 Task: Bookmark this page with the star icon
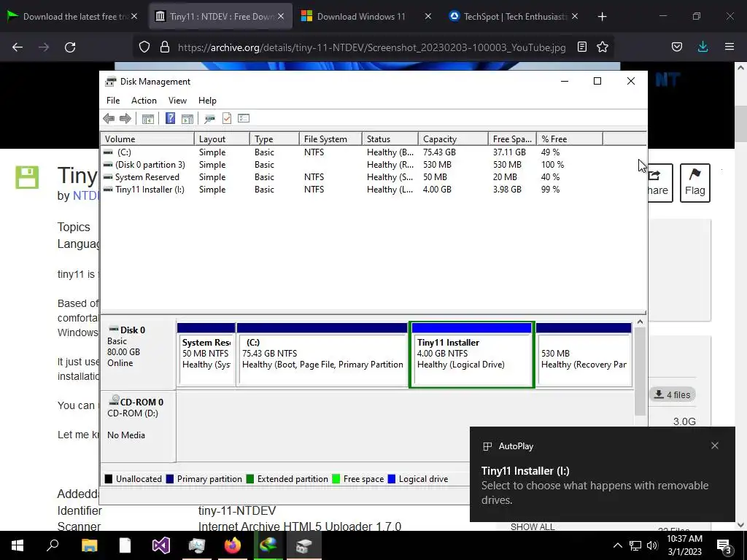click(602, 47)
